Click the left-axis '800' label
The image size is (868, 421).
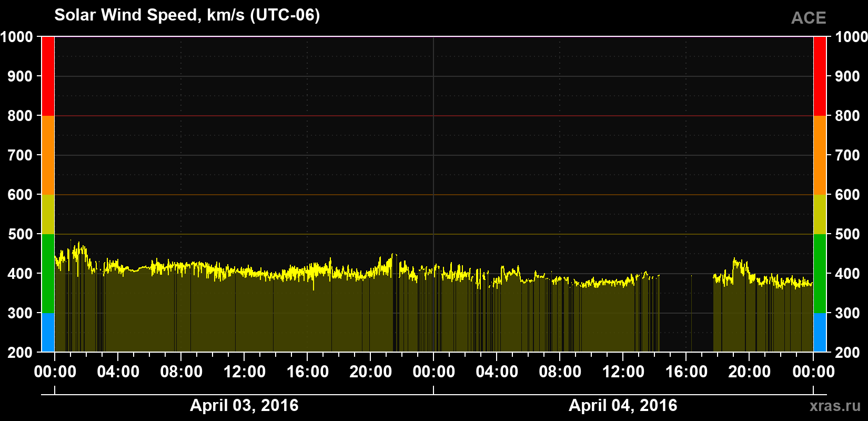pyautogui.click(x=21, y=116)
